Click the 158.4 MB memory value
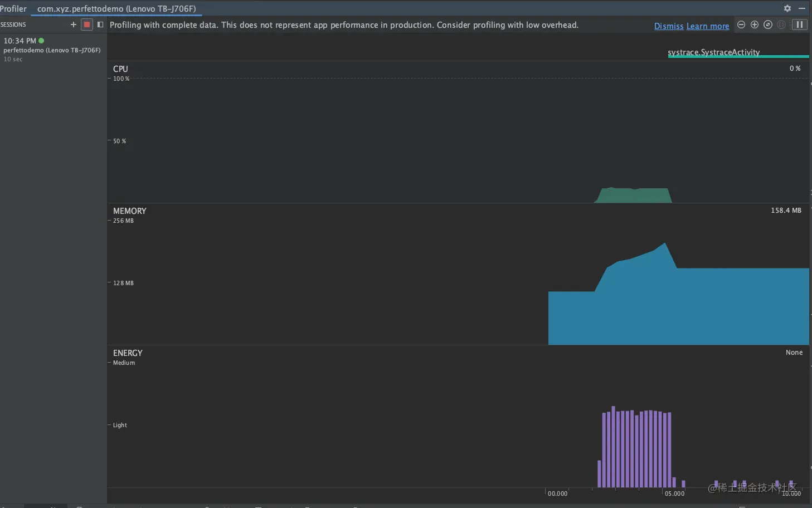812x508 pixels. (x=786, y=211)
